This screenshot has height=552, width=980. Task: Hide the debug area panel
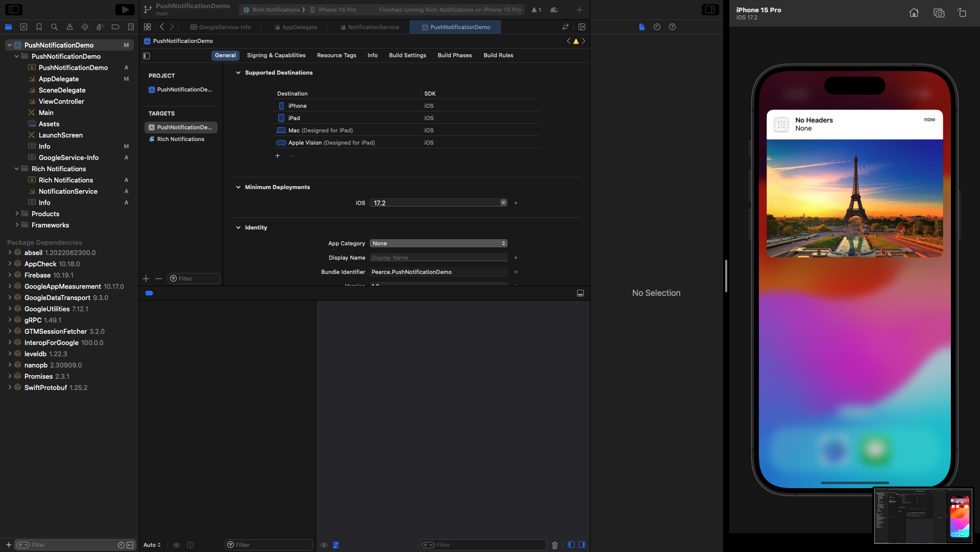click(x=580, y=293)
